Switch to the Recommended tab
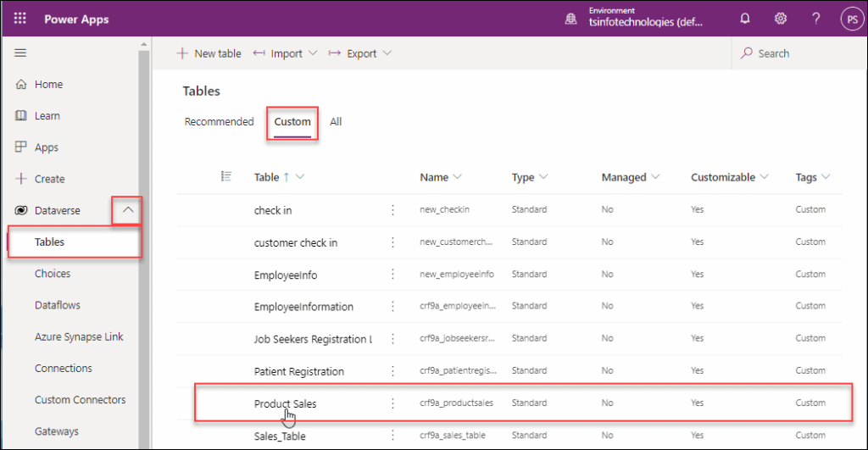The width and height of the screenshot is (868, 450). click(x=220, y=122)
